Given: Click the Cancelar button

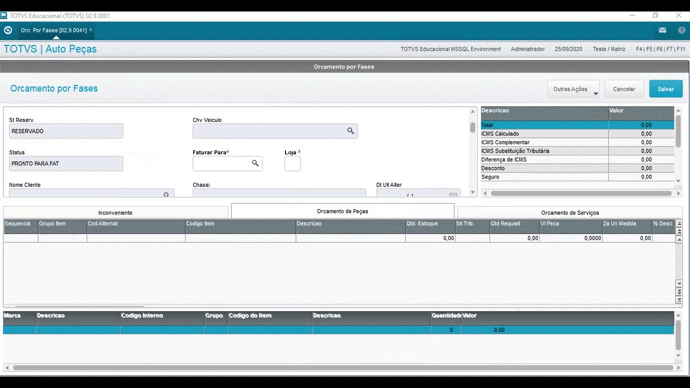Looking at the screenshot, I should (x=624, y=89).
